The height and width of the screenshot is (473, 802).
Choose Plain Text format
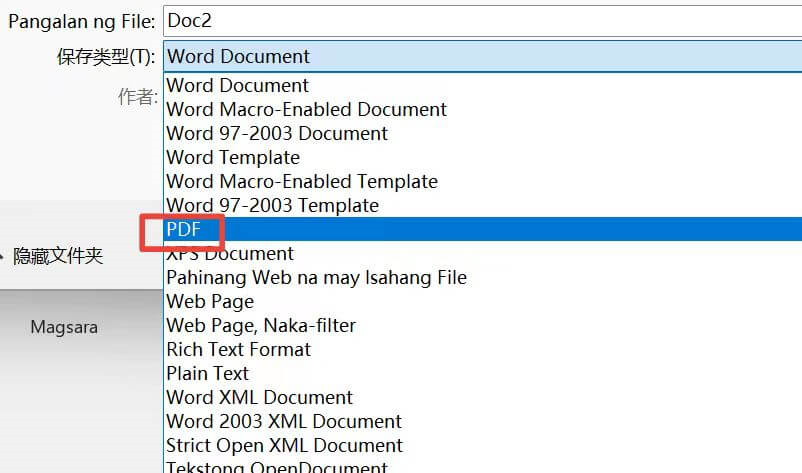(482, 374)
